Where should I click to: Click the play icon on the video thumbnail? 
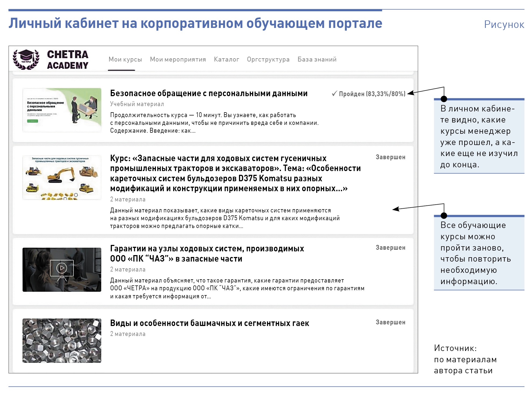click(x=62, y=268)
